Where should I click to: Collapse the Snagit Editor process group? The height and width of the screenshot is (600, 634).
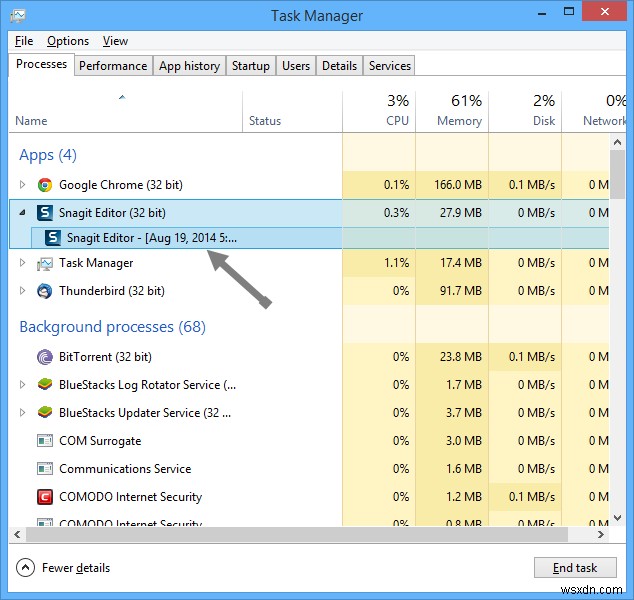coord(23,212)
